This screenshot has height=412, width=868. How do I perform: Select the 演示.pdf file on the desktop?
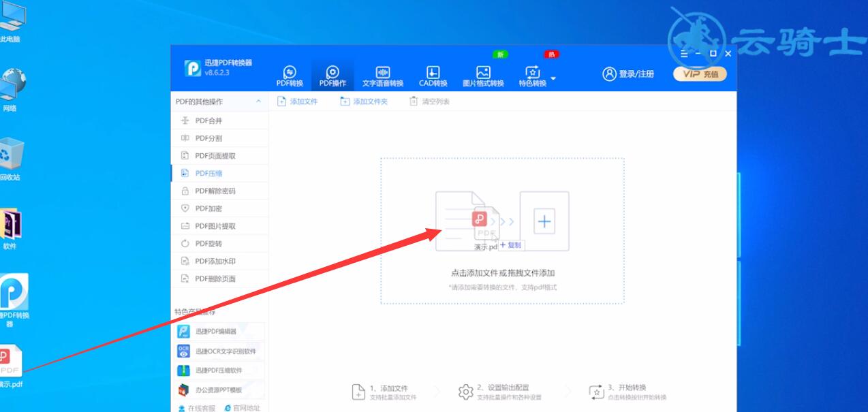11,366
